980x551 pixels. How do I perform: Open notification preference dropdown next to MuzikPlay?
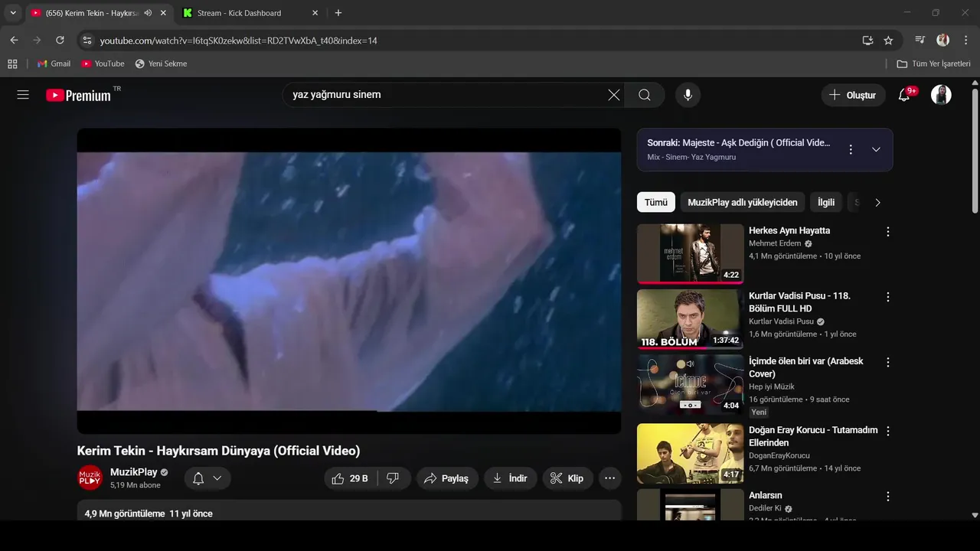coord(207,478)
